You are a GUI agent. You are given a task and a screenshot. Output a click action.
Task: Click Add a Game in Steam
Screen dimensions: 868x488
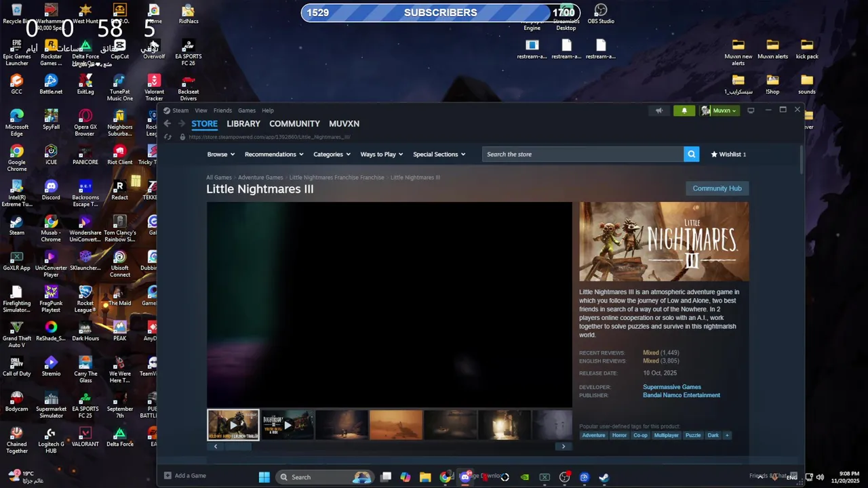(185, 476)
